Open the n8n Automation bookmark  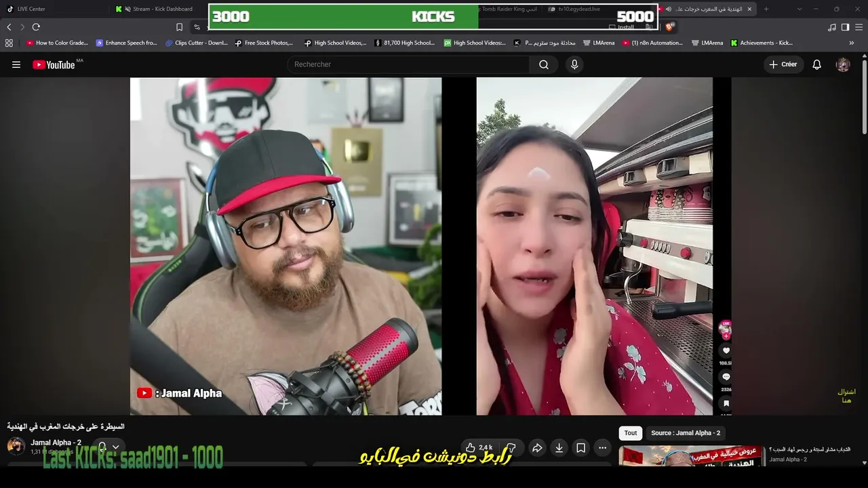coord(652,43)
